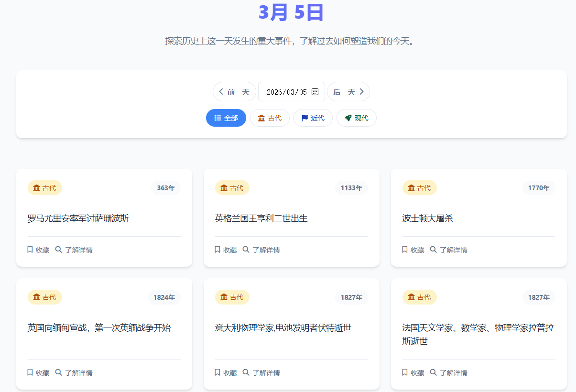Image resolution: width=576 pixels, height=392 pixels.
Task: Filter events by 近代 era
Action: click(x=313, y=118)
